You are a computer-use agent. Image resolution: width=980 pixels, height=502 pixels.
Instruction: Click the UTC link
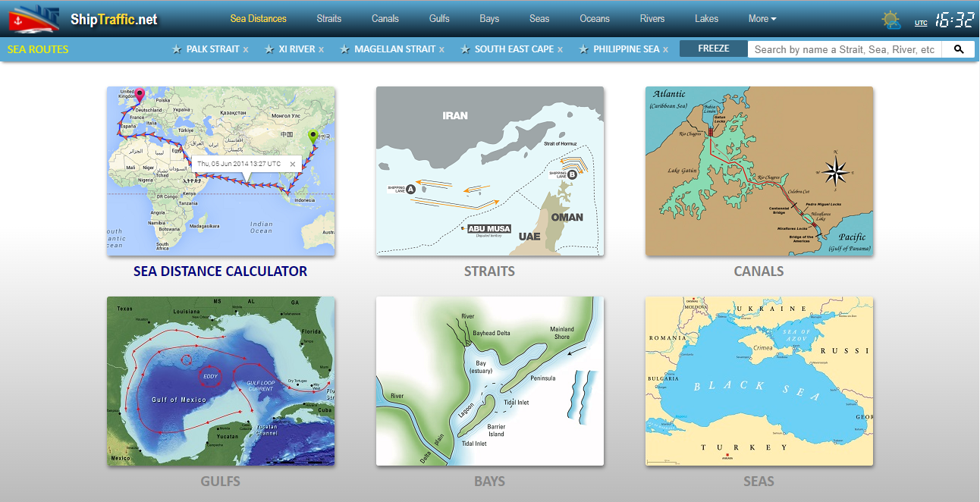pyautogui.click(x=921, y=23)
